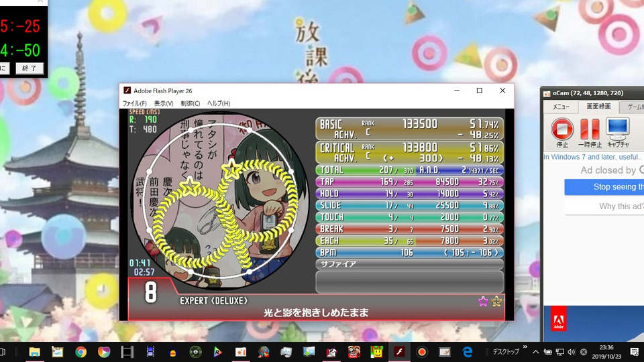Screen dimensions: 644x362
Task: Open the network tray icon
Action: (559, 352)
